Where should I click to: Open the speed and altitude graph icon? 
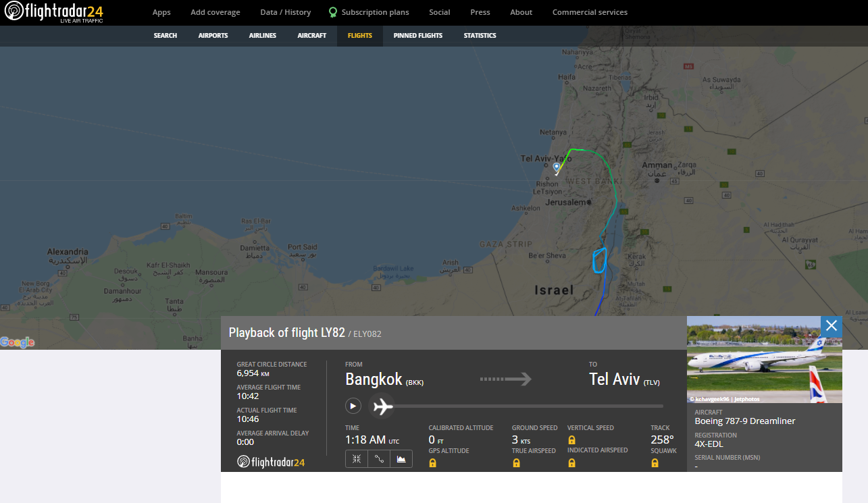click(x=401, y=459)
